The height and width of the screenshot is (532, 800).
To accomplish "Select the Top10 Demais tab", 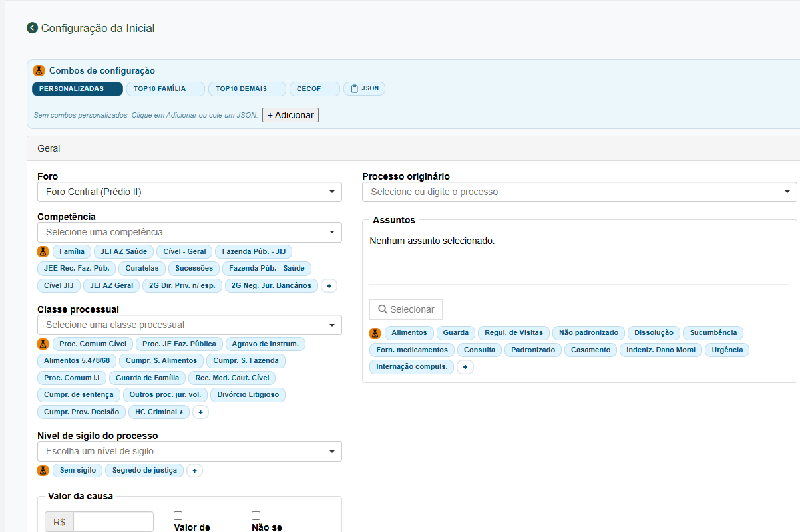I will (x=247, y=88).
